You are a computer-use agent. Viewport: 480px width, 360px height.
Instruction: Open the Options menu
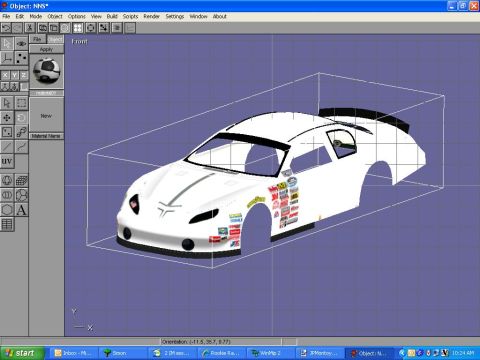[77, 16]
